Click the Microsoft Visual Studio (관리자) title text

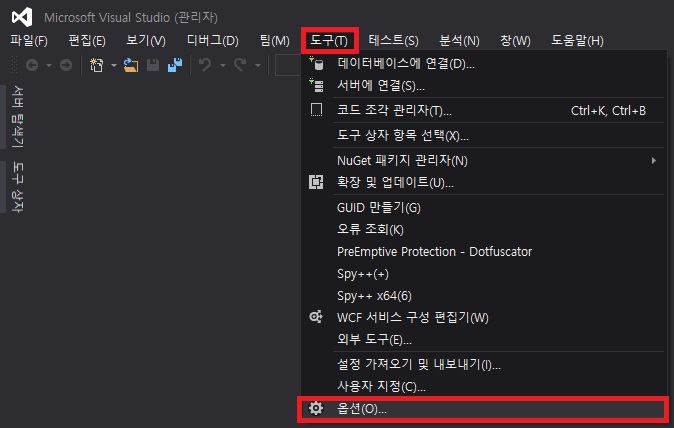131,17
